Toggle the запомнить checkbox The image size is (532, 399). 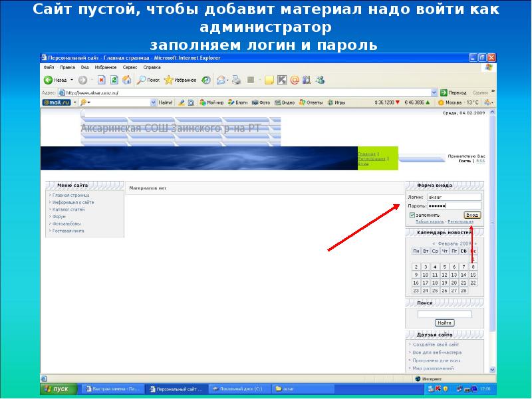(412, 215)
